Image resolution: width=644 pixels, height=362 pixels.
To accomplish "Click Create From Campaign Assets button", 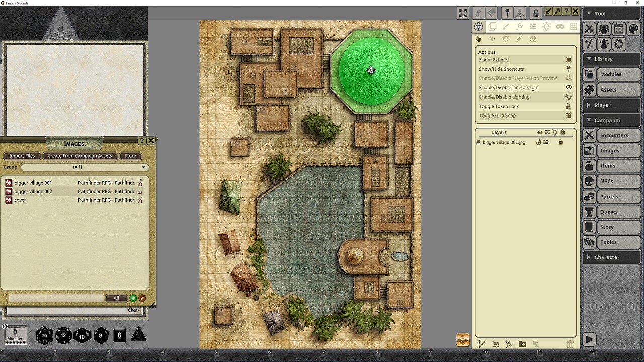I will tap(80, 156).
